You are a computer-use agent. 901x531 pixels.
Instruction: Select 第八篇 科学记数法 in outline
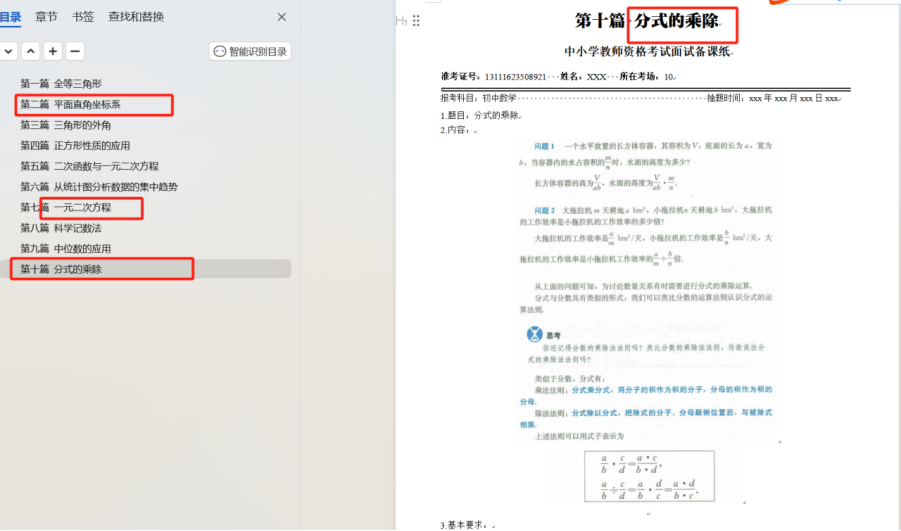point(61,228)
